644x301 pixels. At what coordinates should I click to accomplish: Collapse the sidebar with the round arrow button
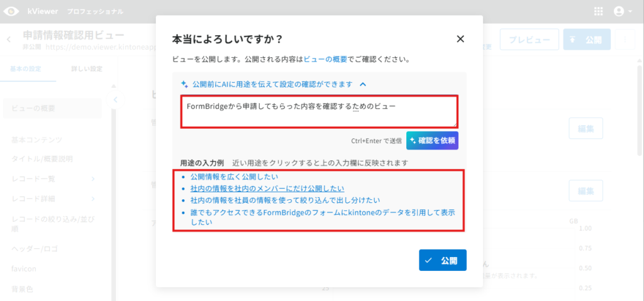(x=116, y=99)
